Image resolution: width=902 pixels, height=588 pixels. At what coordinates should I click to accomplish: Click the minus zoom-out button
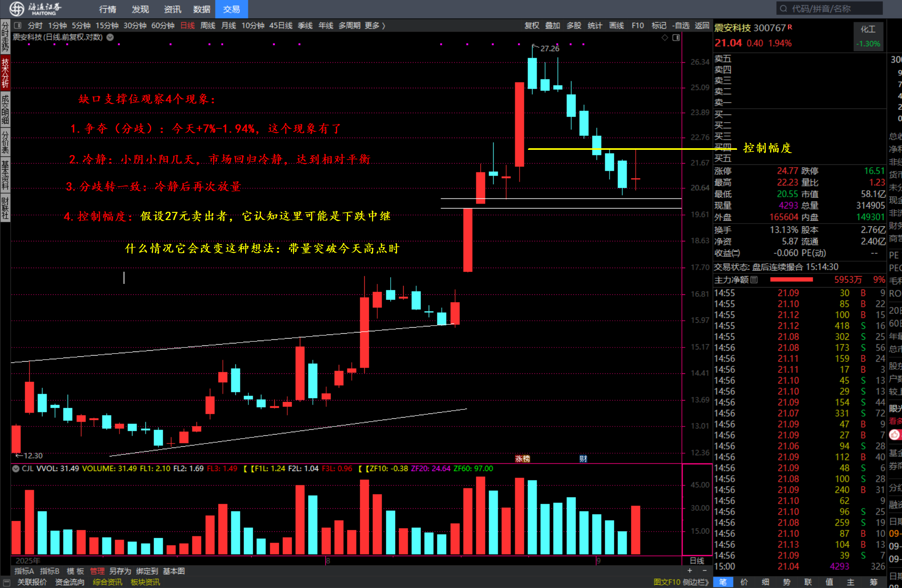[705, 571]
